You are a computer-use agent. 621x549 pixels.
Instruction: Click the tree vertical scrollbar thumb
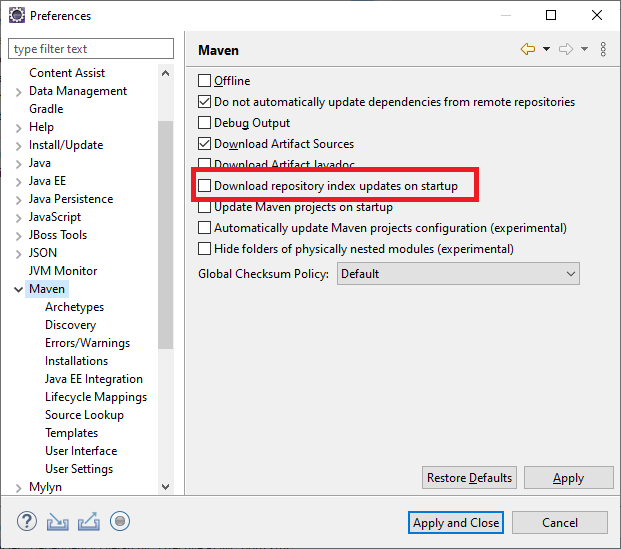point(166,235)
